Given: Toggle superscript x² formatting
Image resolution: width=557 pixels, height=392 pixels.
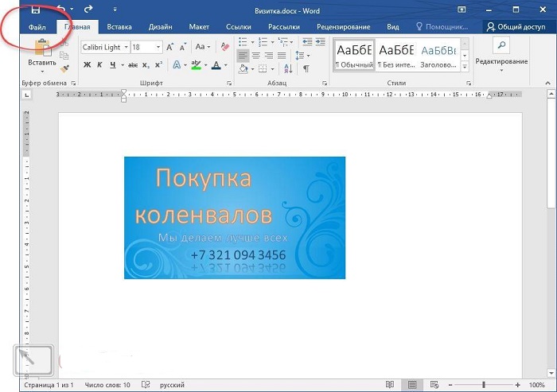Looking at the screenshot, I should (x=158, y=65).
